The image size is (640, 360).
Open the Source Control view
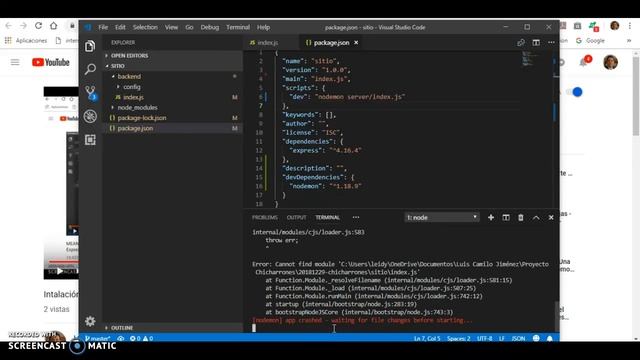pos(90,93)
